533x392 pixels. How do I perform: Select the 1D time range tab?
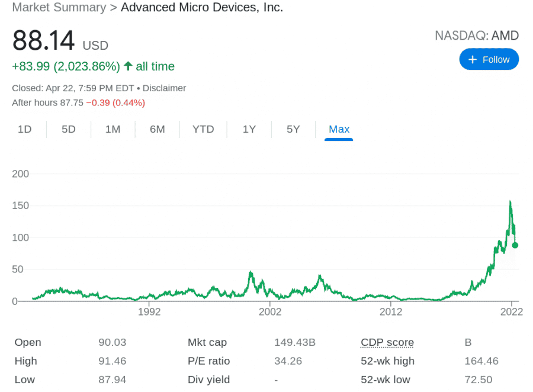(24, 129)
